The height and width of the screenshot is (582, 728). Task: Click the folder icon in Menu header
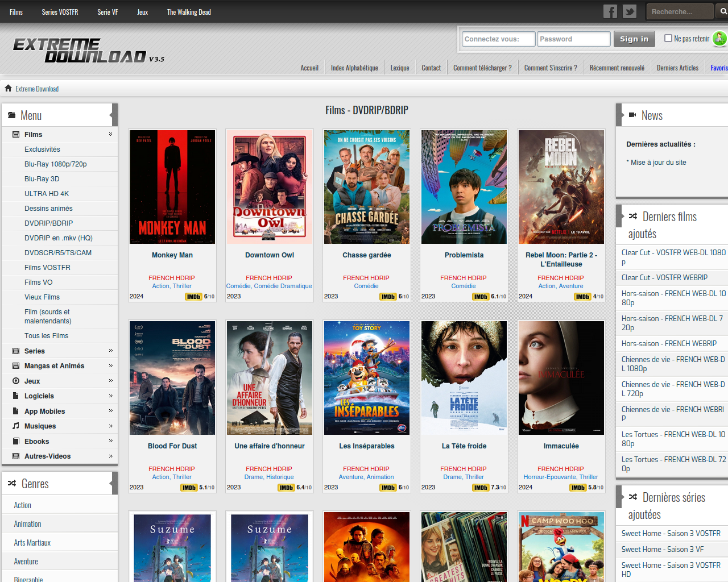[11, 115]
